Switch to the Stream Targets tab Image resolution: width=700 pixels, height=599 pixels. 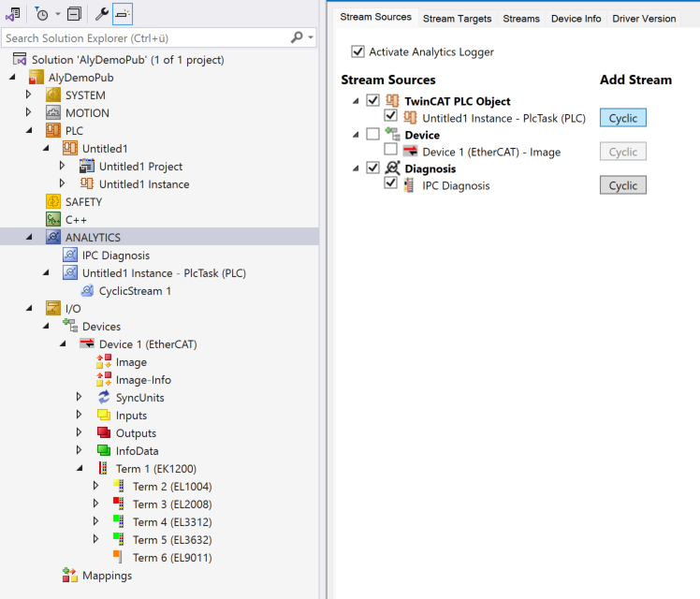pos(457,19)
